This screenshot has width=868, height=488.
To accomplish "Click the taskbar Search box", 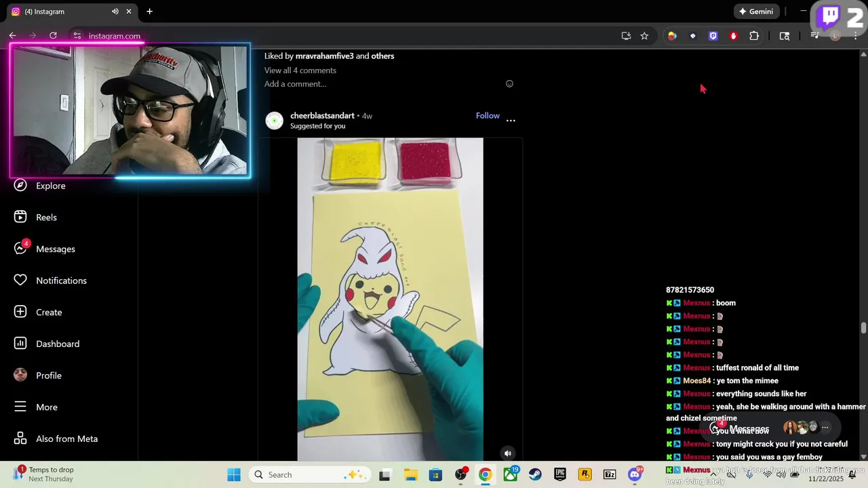I will (310, 474).
